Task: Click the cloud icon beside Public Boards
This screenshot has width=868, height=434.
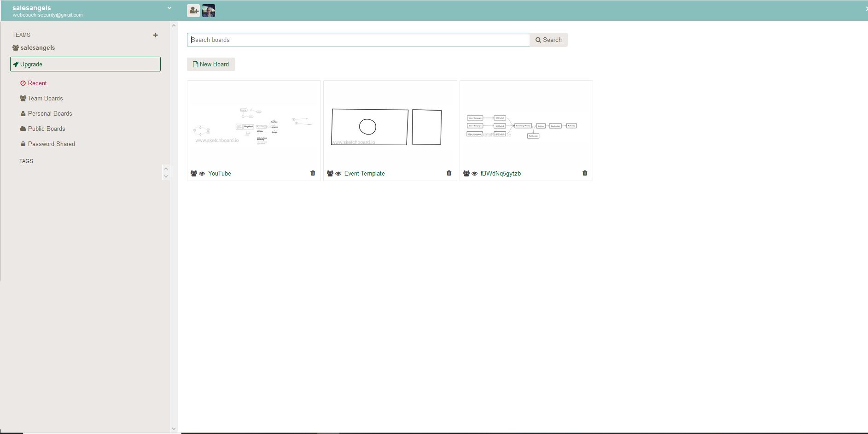Action: coord(23,129)
